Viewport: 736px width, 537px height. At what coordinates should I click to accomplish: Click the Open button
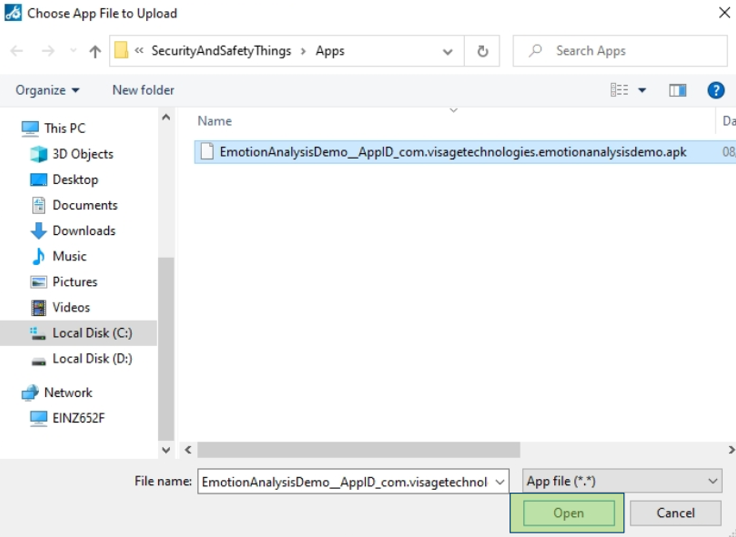tap(568, 513)
